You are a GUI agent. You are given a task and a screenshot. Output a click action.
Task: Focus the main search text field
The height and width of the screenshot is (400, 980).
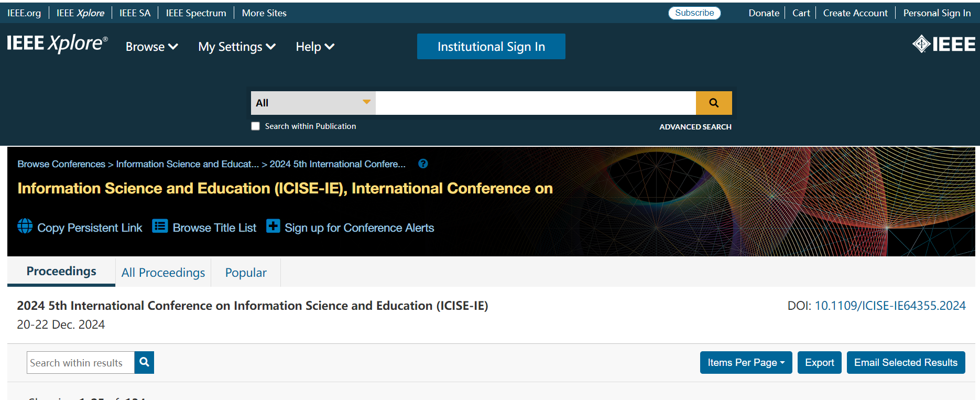coord(536,103)
